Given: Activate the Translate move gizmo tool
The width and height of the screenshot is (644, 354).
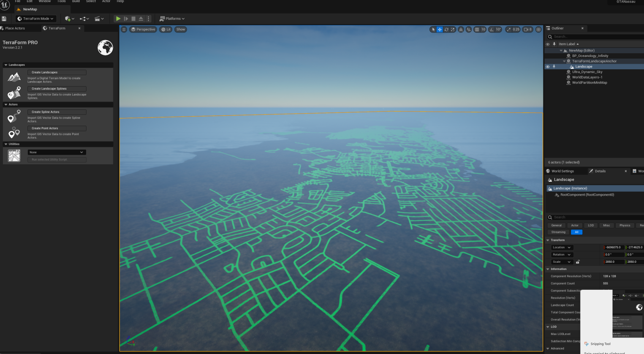Looking at the screenshot, I should point(440,30).
